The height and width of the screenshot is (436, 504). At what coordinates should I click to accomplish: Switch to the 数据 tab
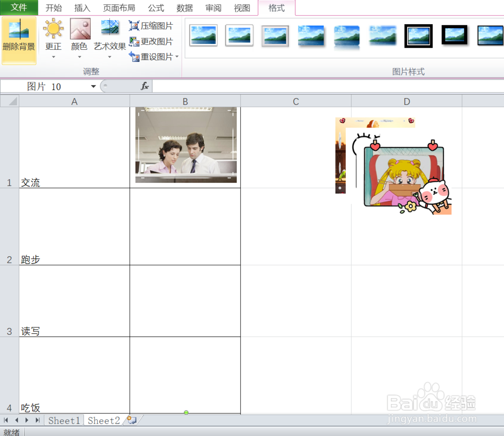click(184, 8)
